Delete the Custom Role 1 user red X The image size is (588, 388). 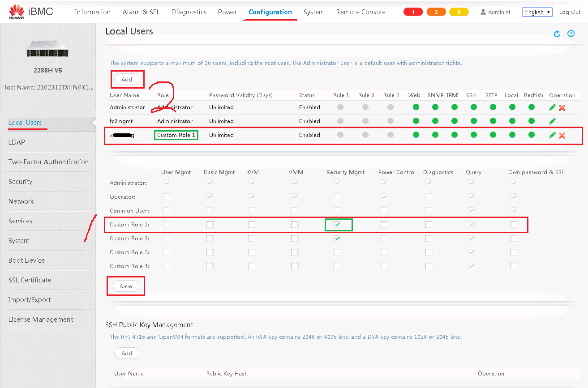pos(562,135)
